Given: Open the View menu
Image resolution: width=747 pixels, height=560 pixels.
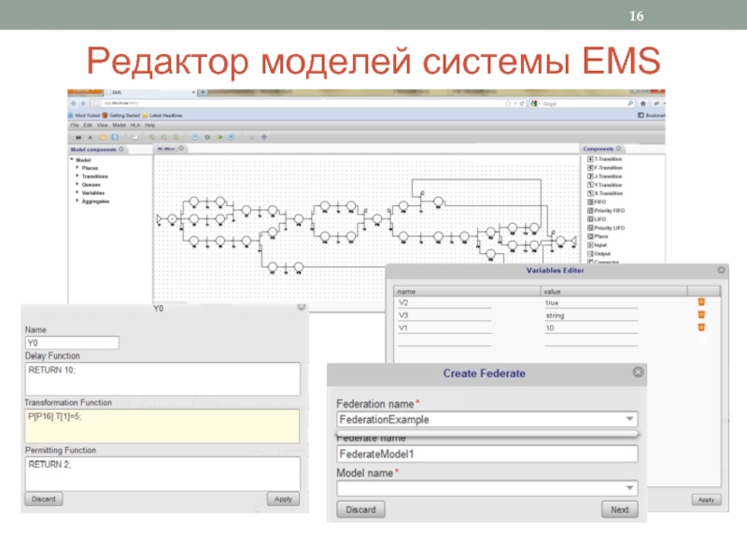Looking at the screenshot, I should point(103,125).
